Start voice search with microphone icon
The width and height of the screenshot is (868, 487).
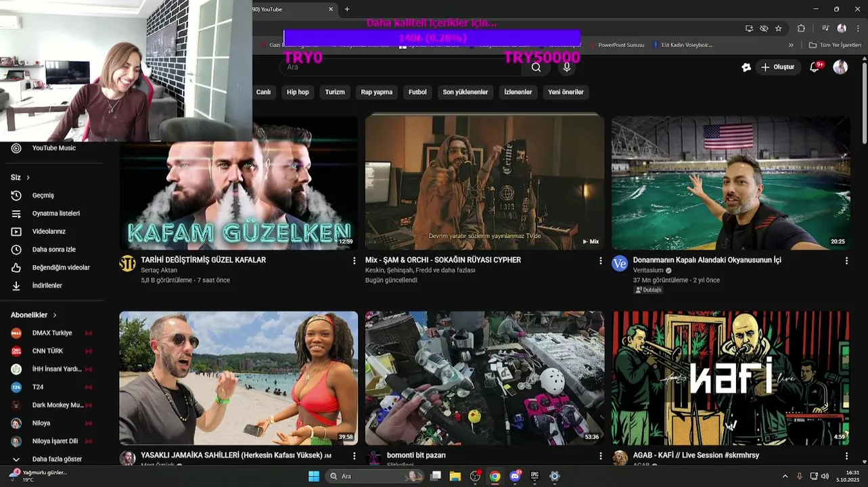[567, 67]
